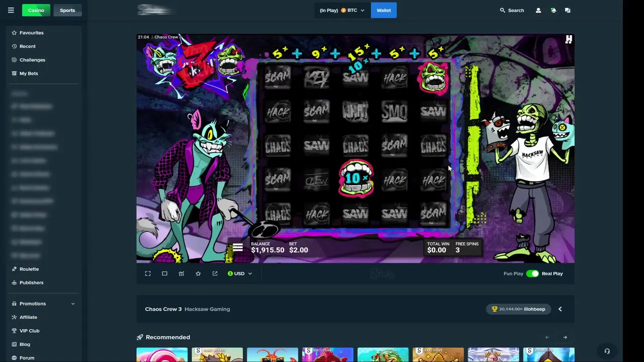Enter fullscreen mode for the game
Image resolution: width=644 pixels, height=362 pixels.
coord(148,274)
